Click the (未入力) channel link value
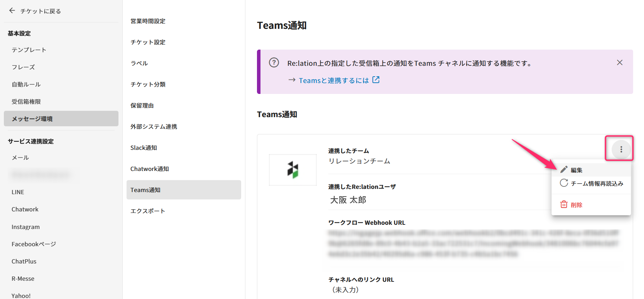Screen dimensions: 644x299 [345, 290]
